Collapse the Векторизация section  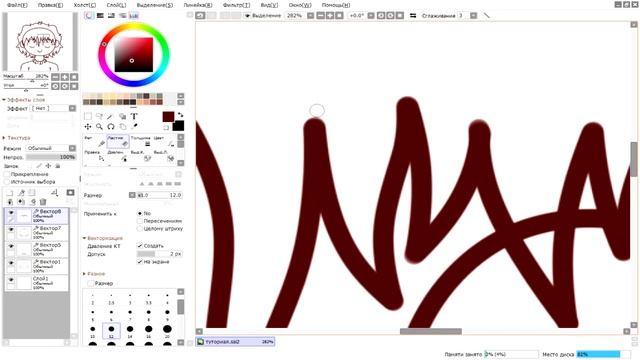click(84, 238)
